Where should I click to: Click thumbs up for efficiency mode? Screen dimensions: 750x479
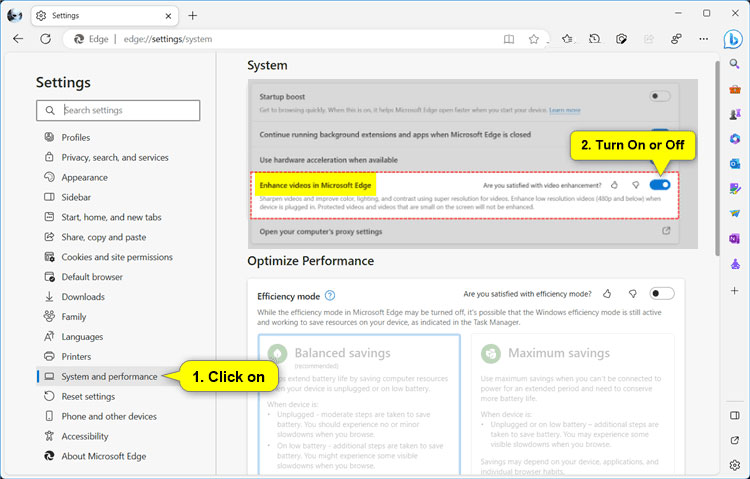[x=607, y=294]
